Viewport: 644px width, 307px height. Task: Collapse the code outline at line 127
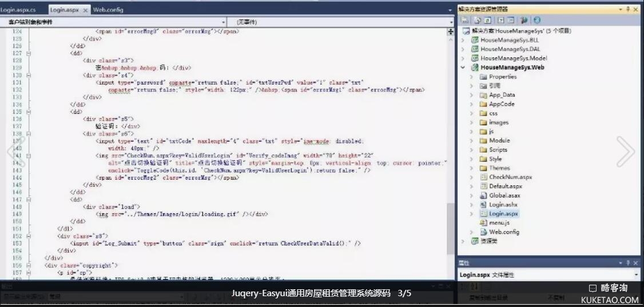coord(29,53)
